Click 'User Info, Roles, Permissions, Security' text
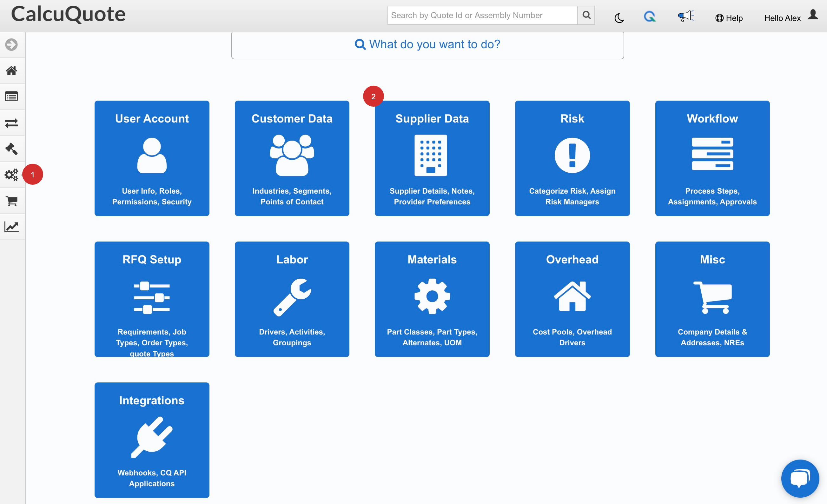 [152, 196]
